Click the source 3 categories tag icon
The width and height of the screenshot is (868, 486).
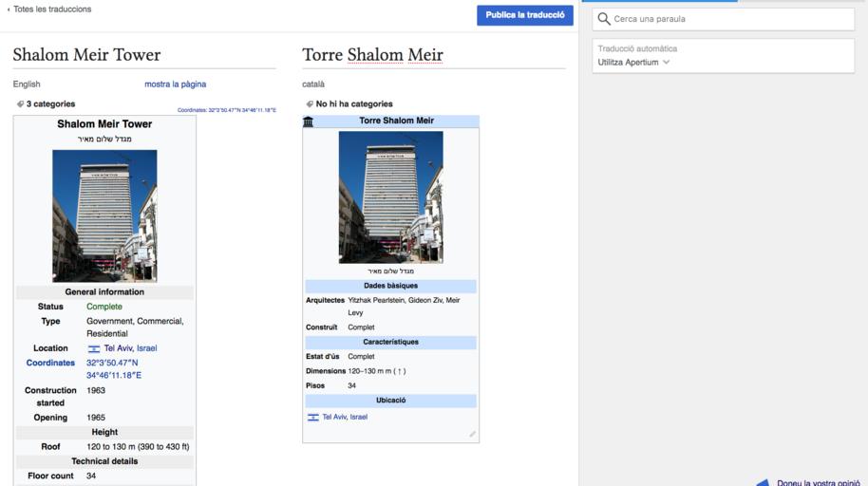coord(20,104)
